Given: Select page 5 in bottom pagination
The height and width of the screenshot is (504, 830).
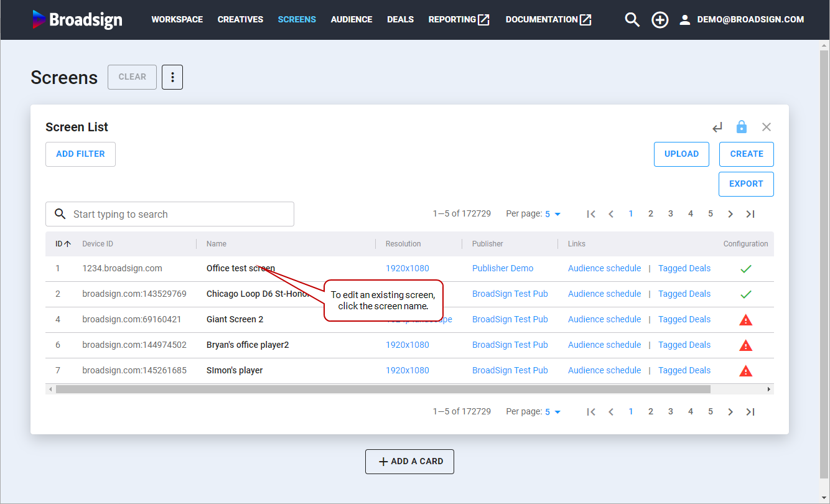Looking at the screenshot, I should (x=711, y=412).
